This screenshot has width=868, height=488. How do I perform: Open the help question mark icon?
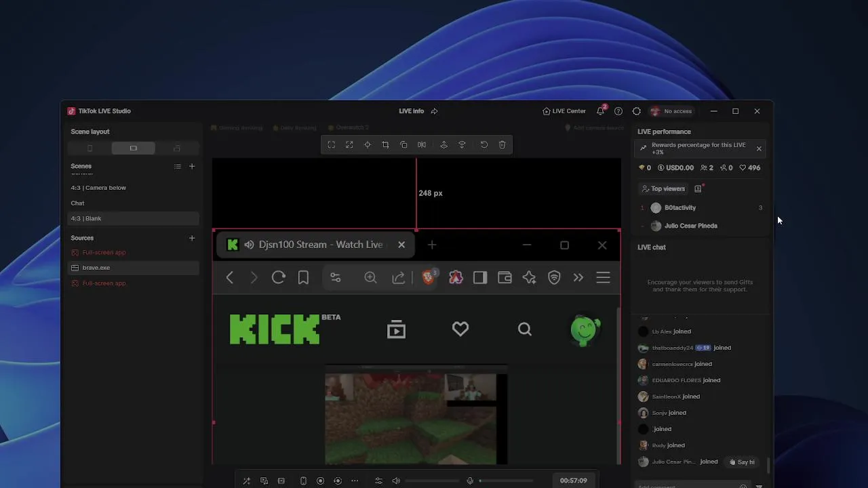(x=618, y=111)
